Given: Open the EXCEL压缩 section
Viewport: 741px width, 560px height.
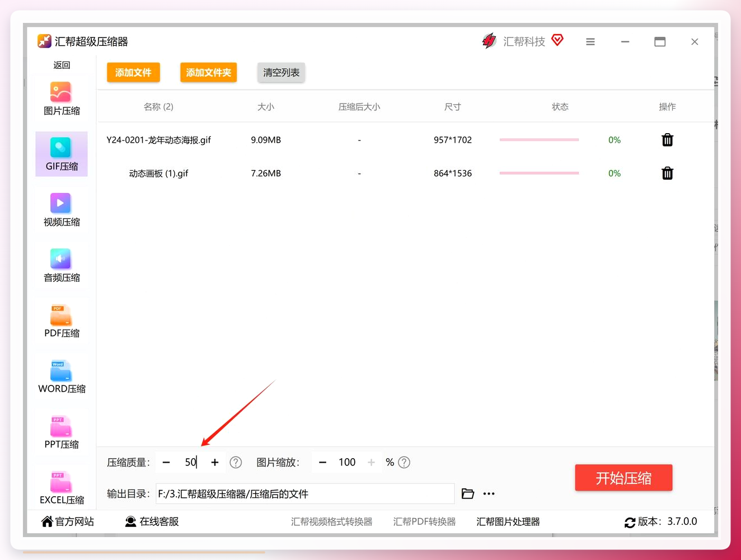Looking at the screenshot, I should [62, 487].
